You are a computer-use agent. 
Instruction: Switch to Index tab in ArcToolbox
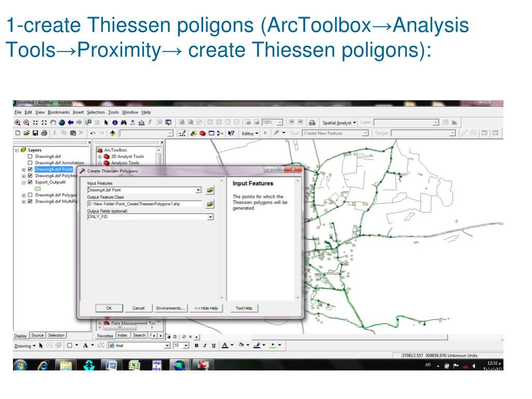pyautogui.click(x=122, y=335)
